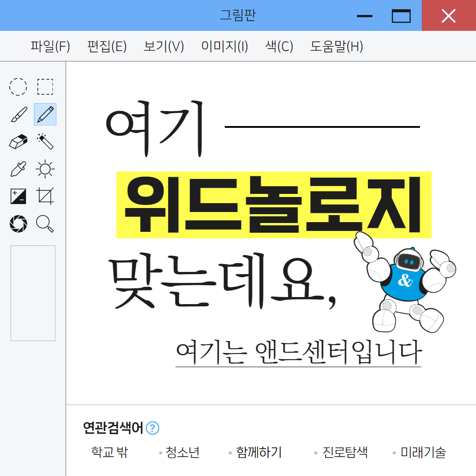Image resolution: width=476 pixels, height=476 pixels.
Task: Click the 학교 밖 related keyword
Action: [x=110, y=452]
